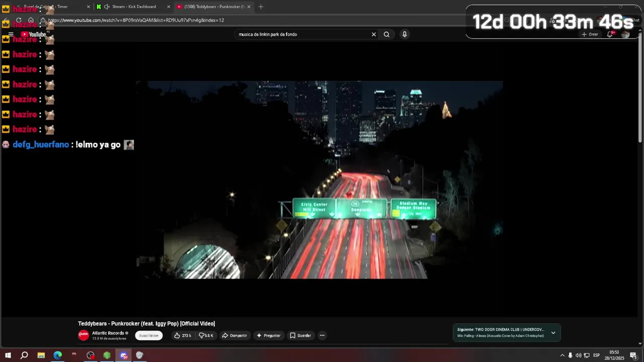The width and height of the screenshot is (644, 362).
Task: Open YouTube notifications bell
Action: tap(610, 34)
